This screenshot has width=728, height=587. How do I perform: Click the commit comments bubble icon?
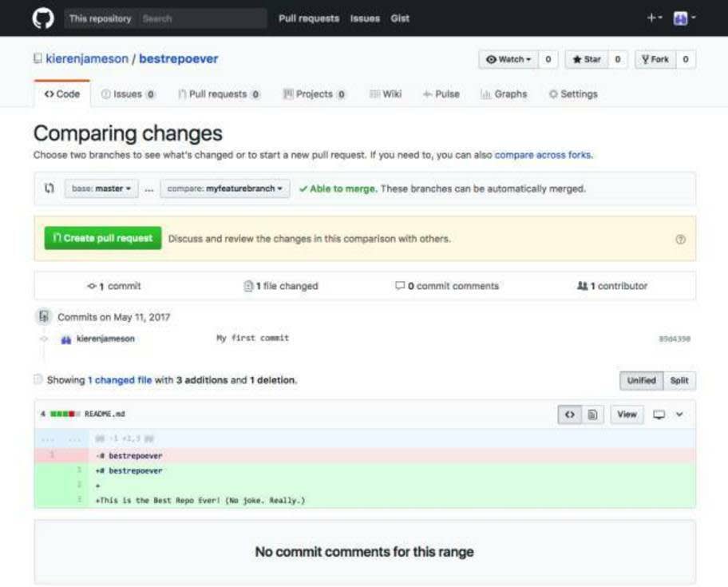pos(399,285)
